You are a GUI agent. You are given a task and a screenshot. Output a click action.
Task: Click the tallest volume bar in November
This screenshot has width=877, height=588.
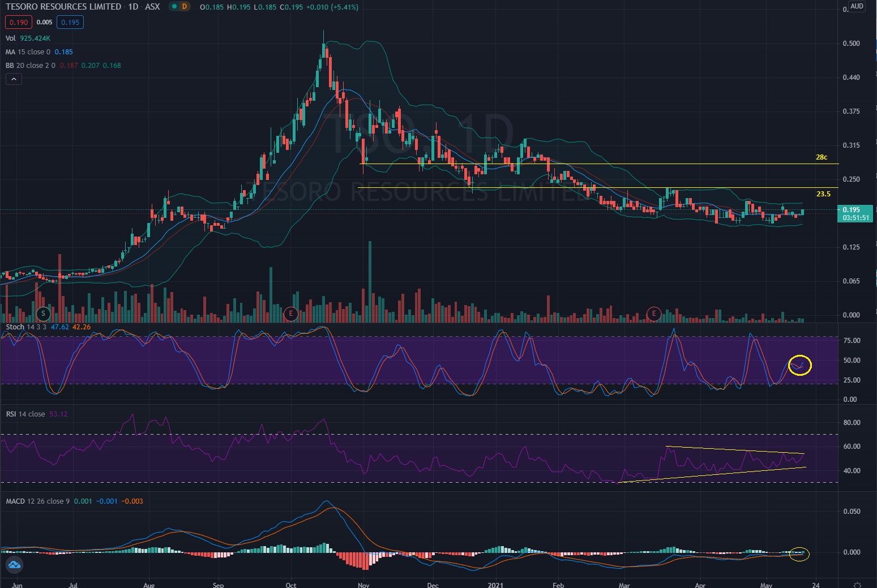pyautogui.click(x=370, y=281)
